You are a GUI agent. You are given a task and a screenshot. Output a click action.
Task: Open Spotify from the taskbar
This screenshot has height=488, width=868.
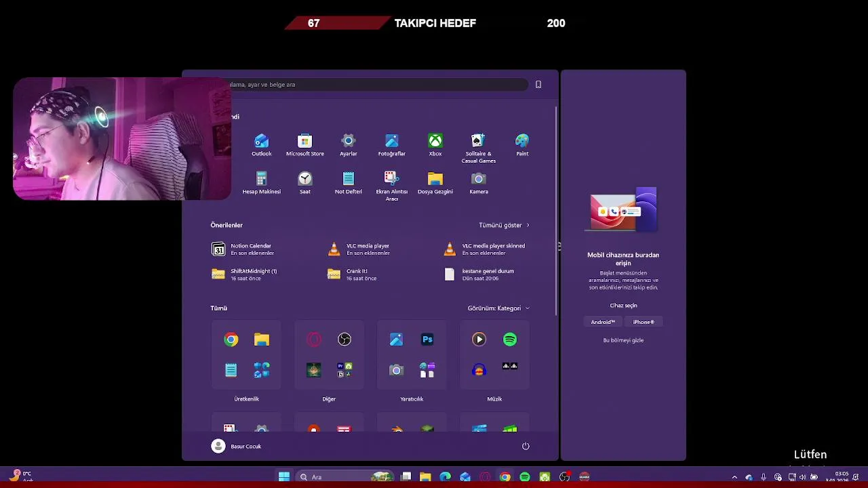tap(525, 477)
